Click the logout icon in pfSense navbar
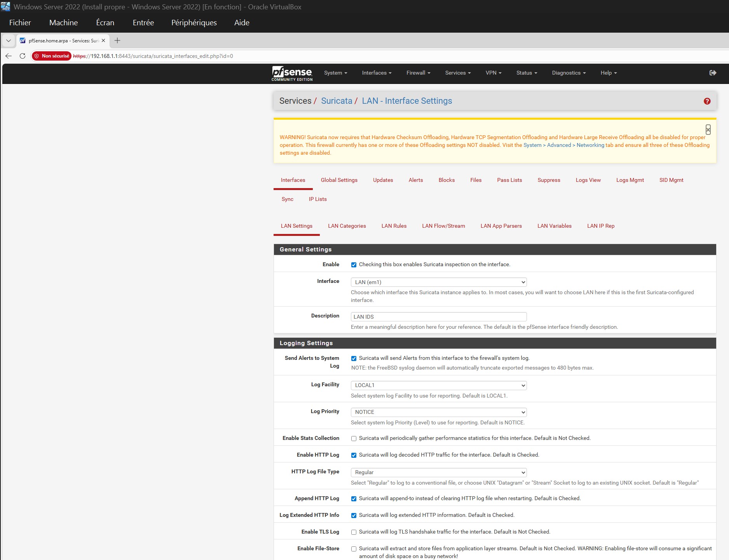The image size is (729, 560). click(x=713, y=73)
